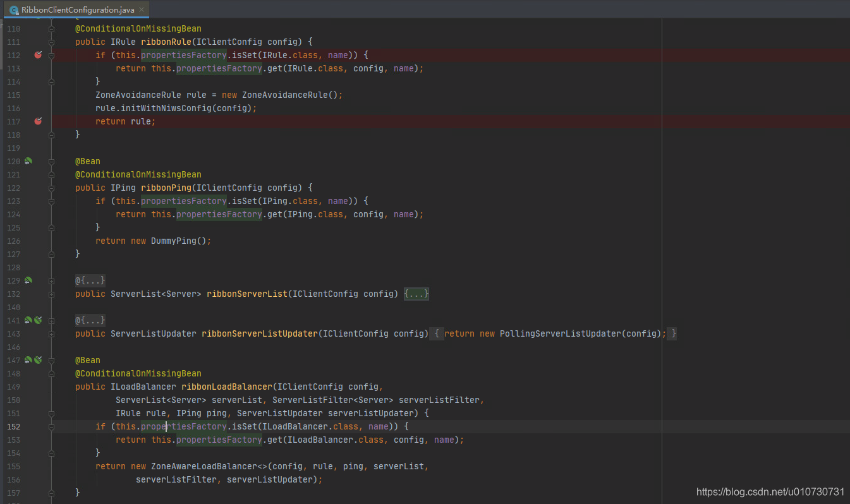Collapse the ribbonRule method at line 111

(x=52, y=42)
